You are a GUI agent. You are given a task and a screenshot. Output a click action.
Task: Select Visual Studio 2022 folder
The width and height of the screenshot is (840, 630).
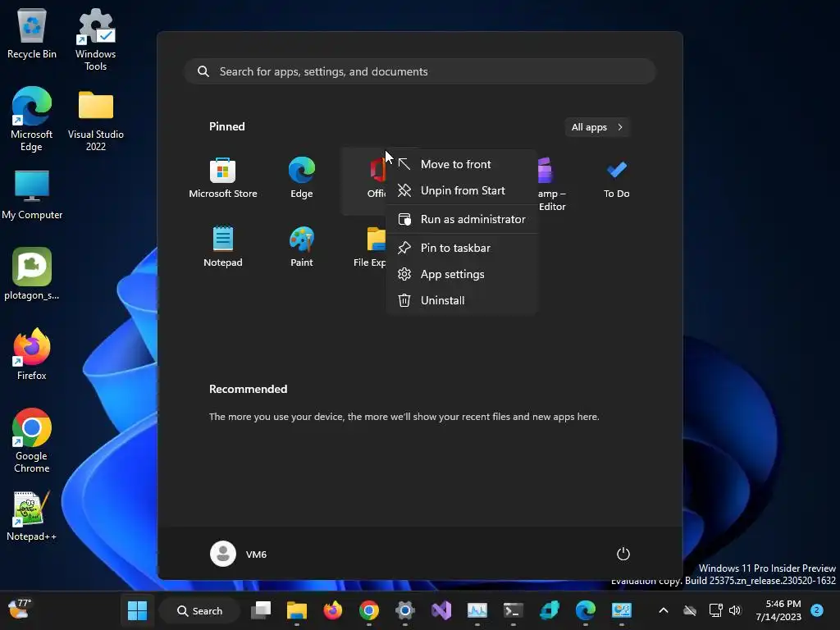(96, 121)
